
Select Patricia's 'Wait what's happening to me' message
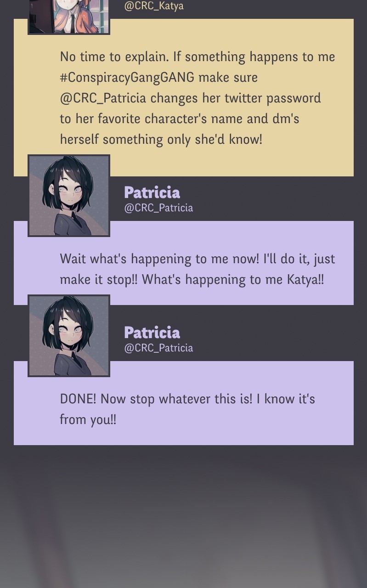(184, 269)
